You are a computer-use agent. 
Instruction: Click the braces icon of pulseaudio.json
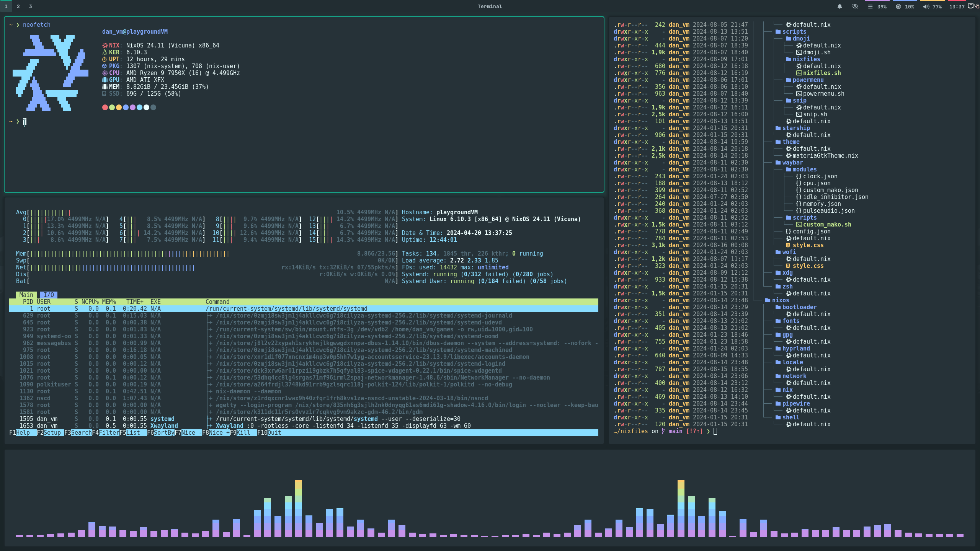(x=799, y=210)
